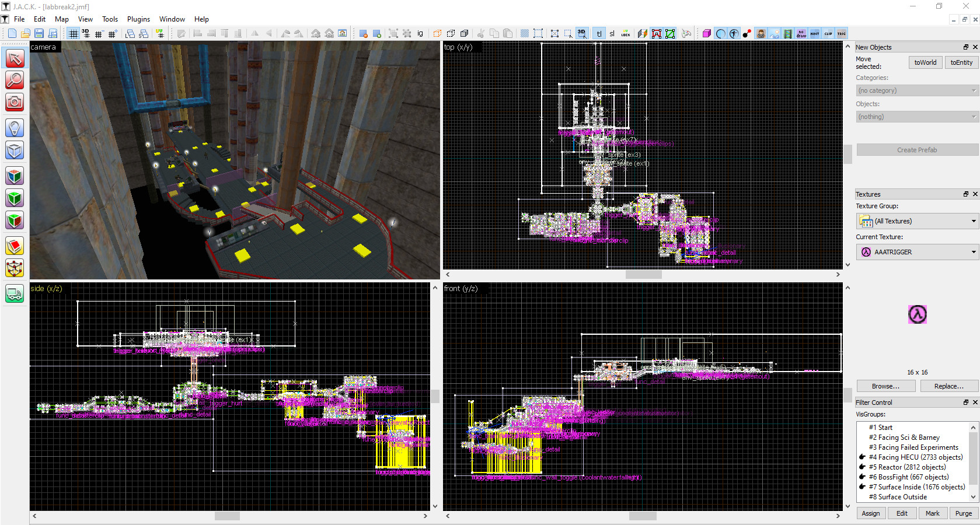This screenshot has width=980, height=525.
Task: Pick the light bulb Entity tool
Action: point(15,128)
